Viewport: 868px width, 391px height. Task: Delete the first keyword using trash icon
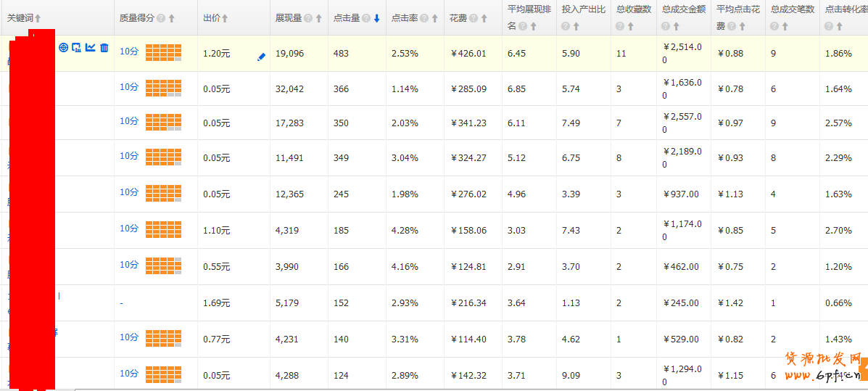pyautogui.click(x=104, y=48)
